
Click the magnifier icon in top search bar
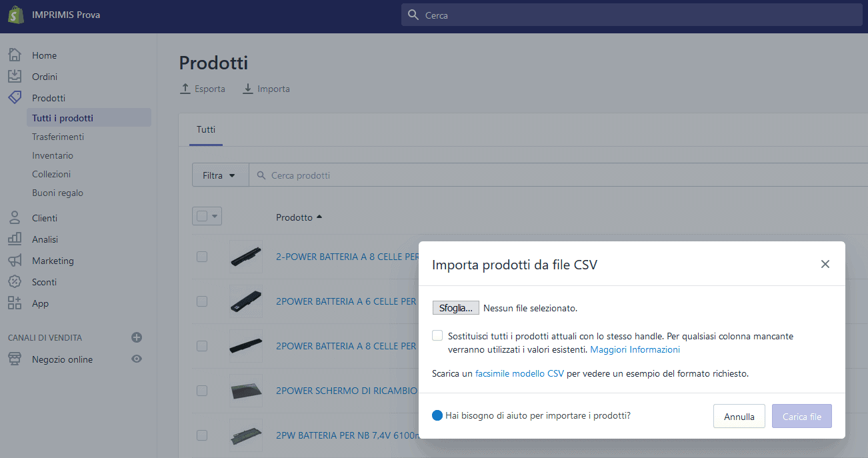tap(413, 15)
